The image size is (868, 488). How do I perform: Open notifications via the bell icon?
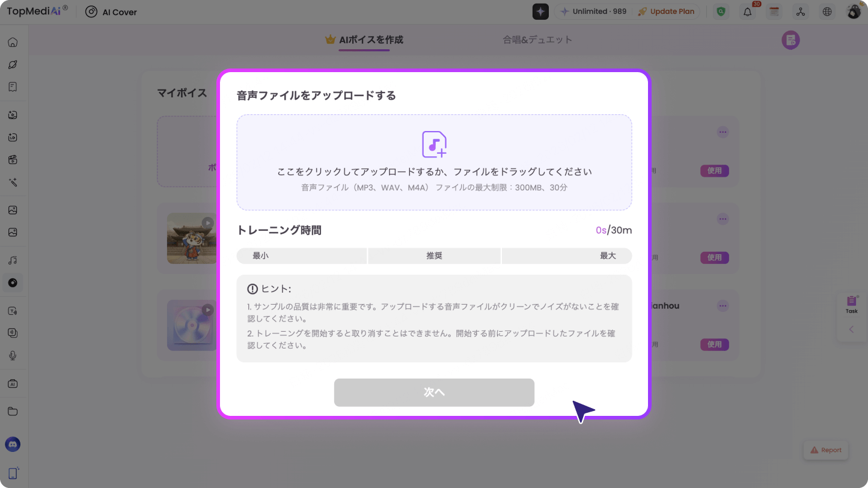[x=747, y=11]
